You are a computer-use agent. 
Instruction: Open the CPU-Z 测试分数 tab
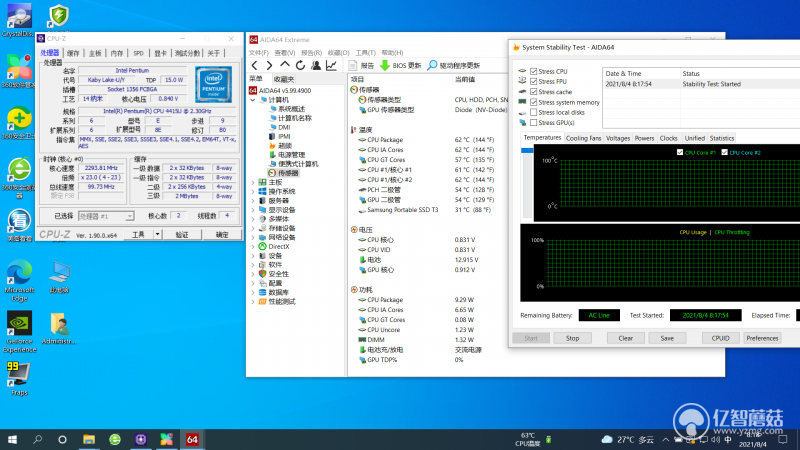187,53
